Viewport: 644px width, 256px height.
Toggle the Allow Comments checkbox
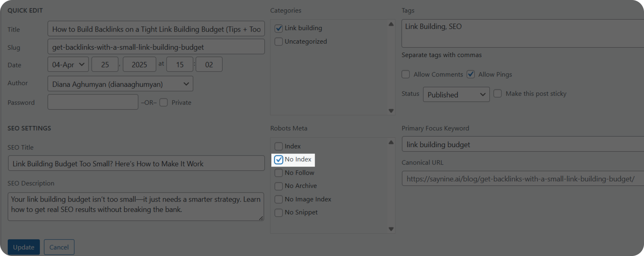coord(406,74)
